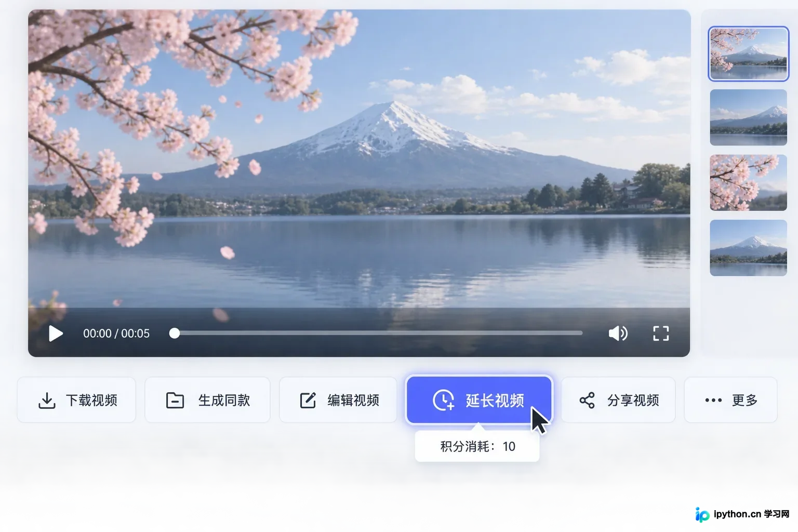Click the 积分消耗: 10 tooltip text
The width and height of the screenshot is (798, 532).
tap(477, 446)
